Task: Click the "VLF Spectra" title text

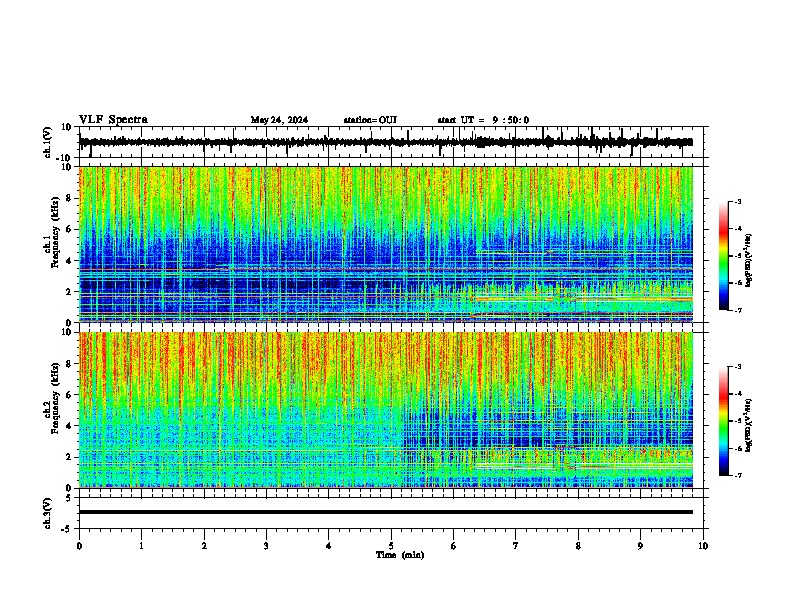Action: (x=113, y=119)
